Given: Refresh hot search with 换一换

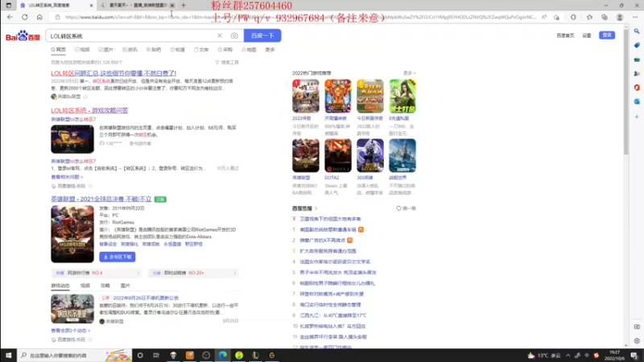Looking at the screenshot, I should [x=406, y=208].
